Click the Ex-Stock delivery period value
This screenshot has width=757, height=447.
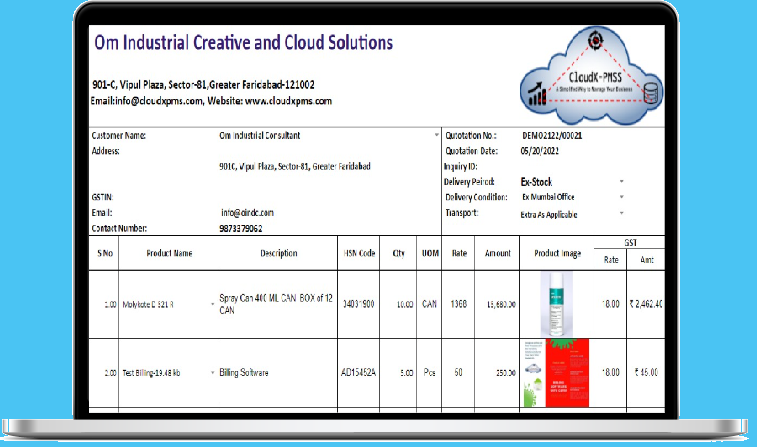[536, 182]
